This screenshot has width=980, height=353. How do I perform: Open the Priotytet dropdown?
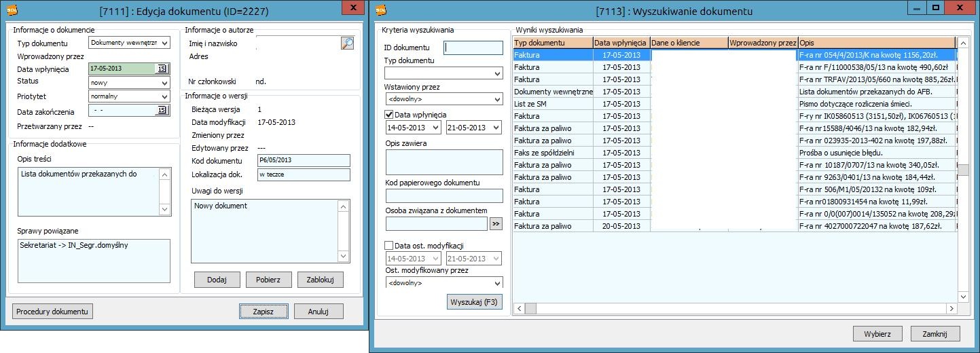[164, 97]
